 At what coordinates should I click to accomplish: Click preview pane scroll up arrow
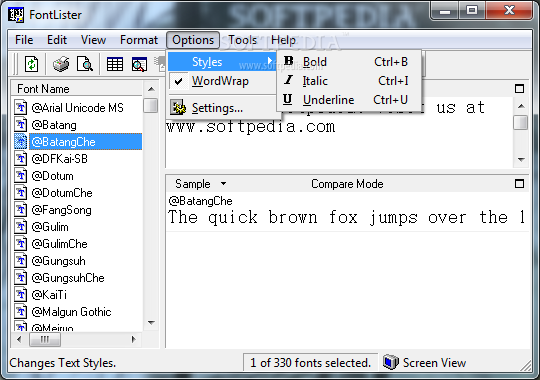(x=521, y=106)
